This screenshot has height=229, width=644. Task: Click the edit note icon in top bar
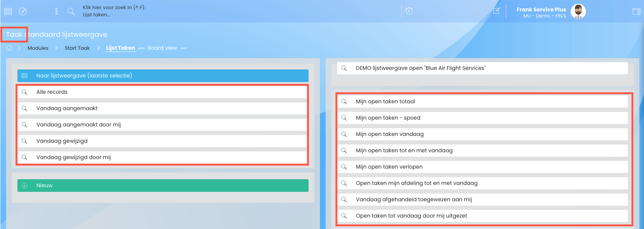(496, 11)
